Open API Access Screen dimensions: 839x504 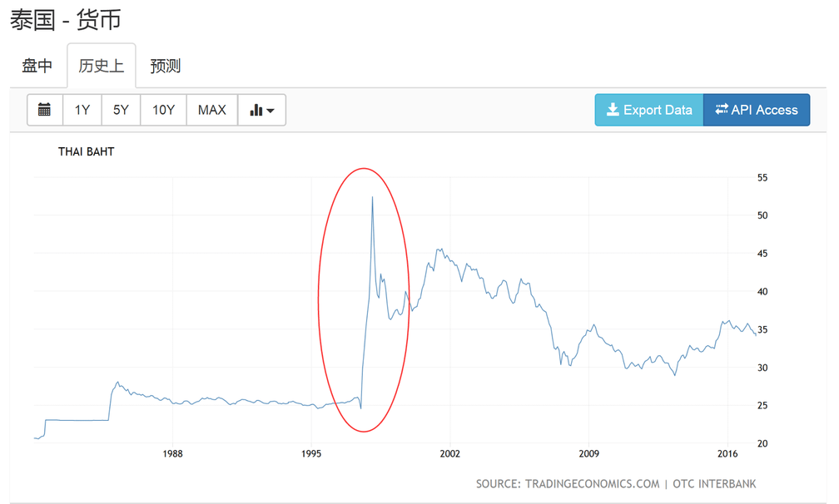(x=756, y=110)
